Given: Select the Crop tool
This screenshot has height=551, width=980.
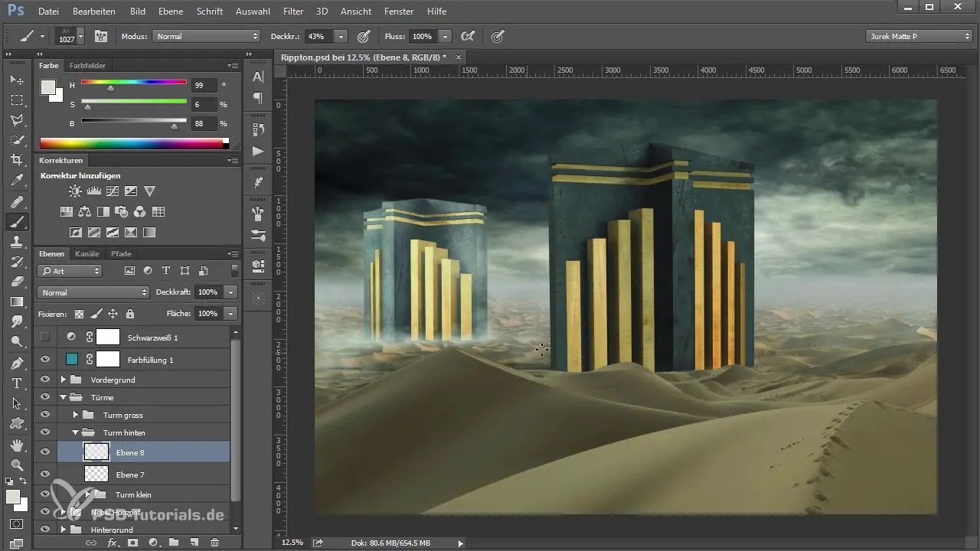Looking at the screenshot, I should coord(17,160).
